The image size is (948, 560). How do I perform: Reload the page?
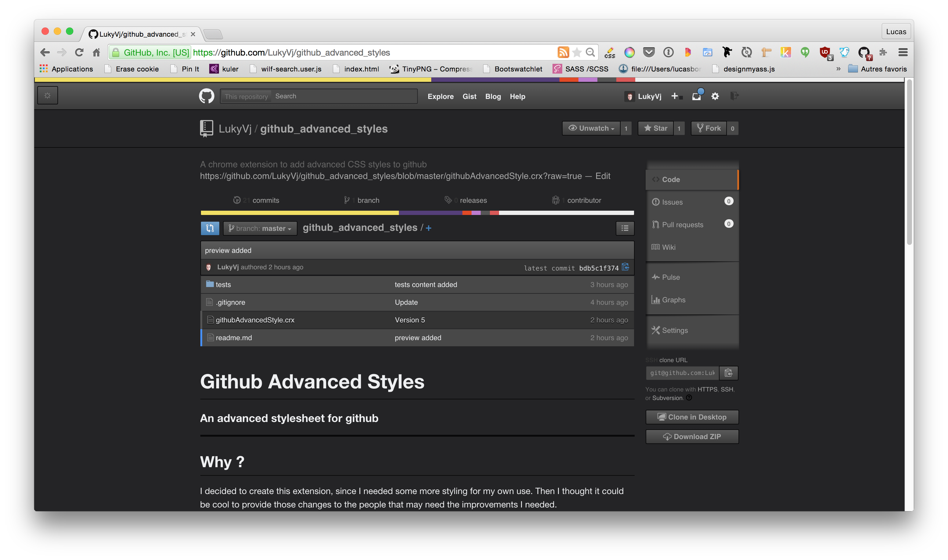point(79,53)
